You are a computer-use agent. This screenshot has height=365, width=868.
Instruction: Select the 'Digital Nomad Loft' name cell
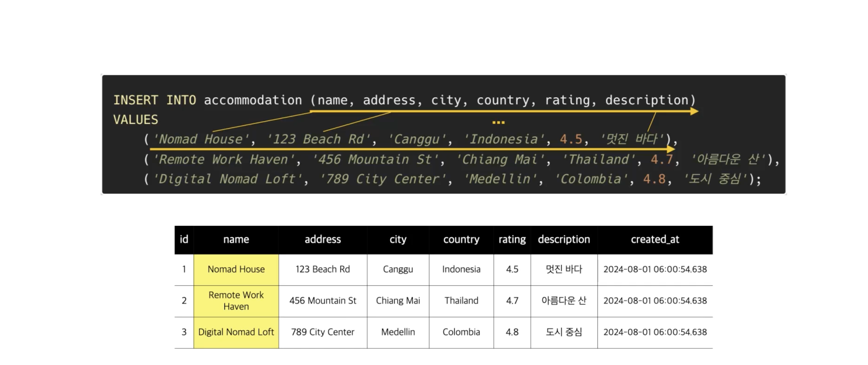pyautogui.click(x=236, y=332)
